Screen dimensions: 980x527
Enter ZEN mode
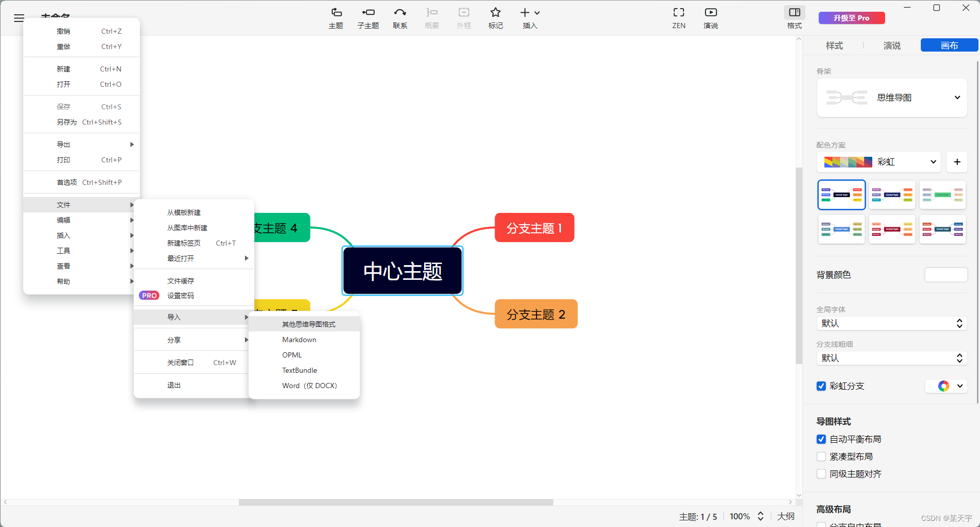tap(679, 18)
